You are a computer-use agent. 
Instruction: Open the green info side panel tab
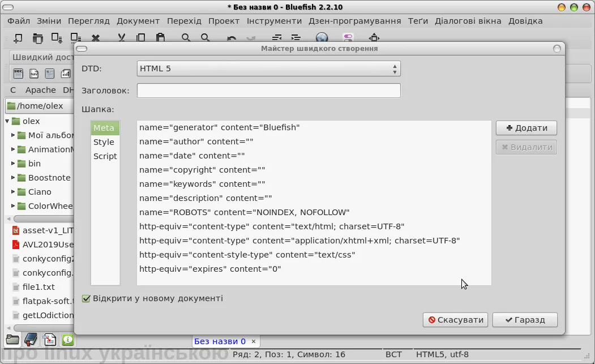68,339
